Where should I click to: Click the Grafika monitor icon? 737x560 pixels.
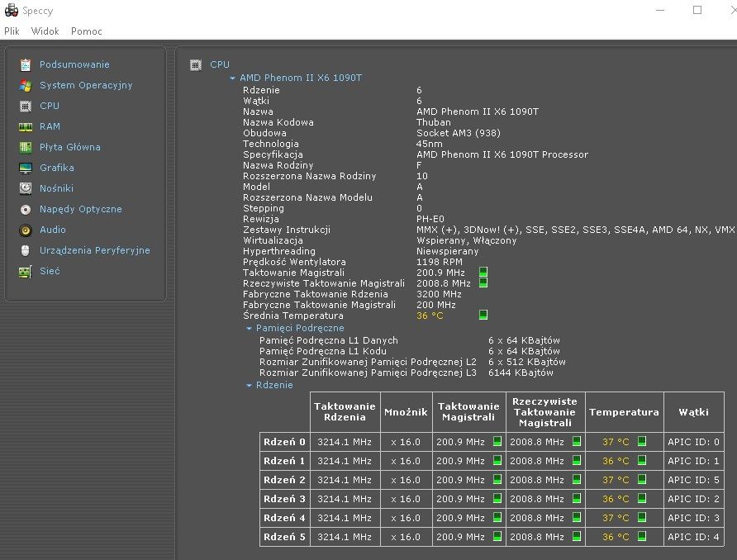(26, 168)
